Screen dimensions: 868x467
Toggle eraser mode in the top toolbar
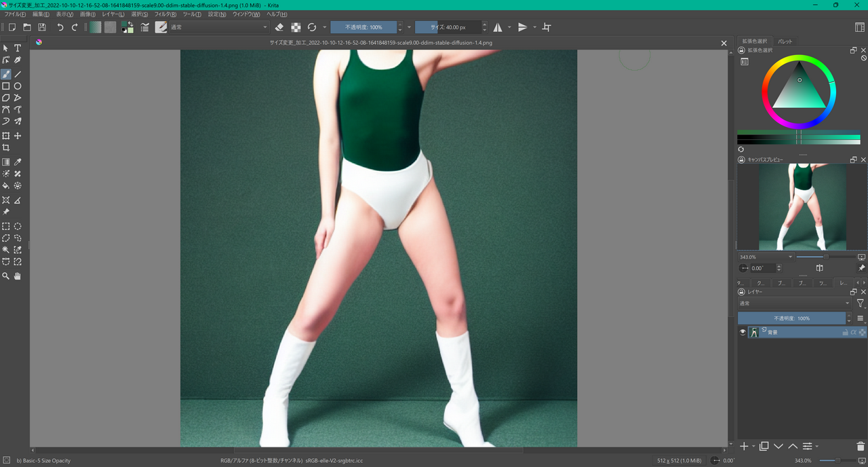(279, 27)
